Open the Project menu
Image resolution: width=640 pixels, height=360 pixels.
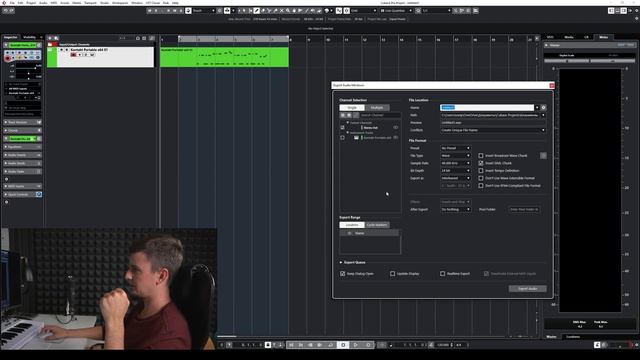[x=31, y=3]
